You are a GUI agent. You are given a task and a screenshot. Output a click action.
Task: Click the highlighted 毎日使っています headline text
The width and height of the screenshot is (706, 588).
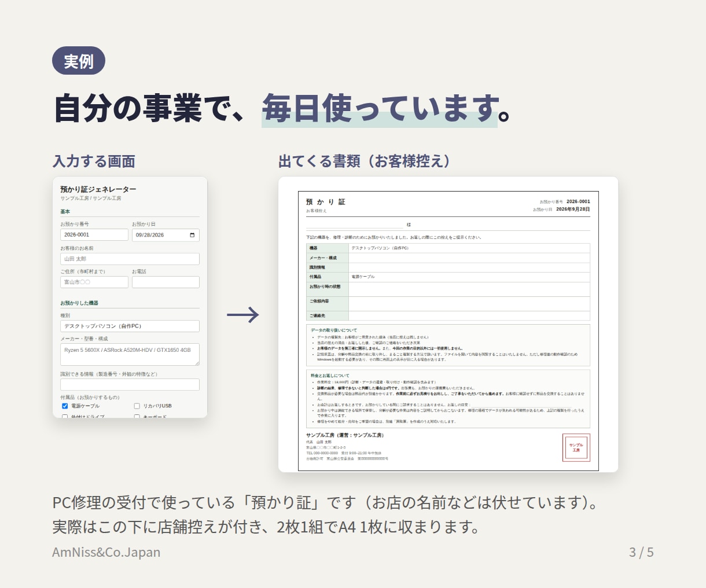[x=380, y=109]
